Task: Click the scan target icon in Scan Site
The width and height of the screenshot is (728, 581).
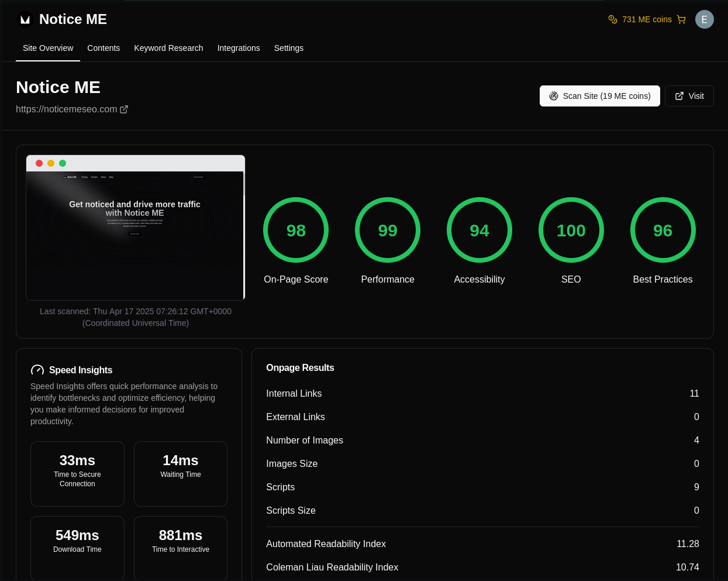Action: click(x=554, y=96)
